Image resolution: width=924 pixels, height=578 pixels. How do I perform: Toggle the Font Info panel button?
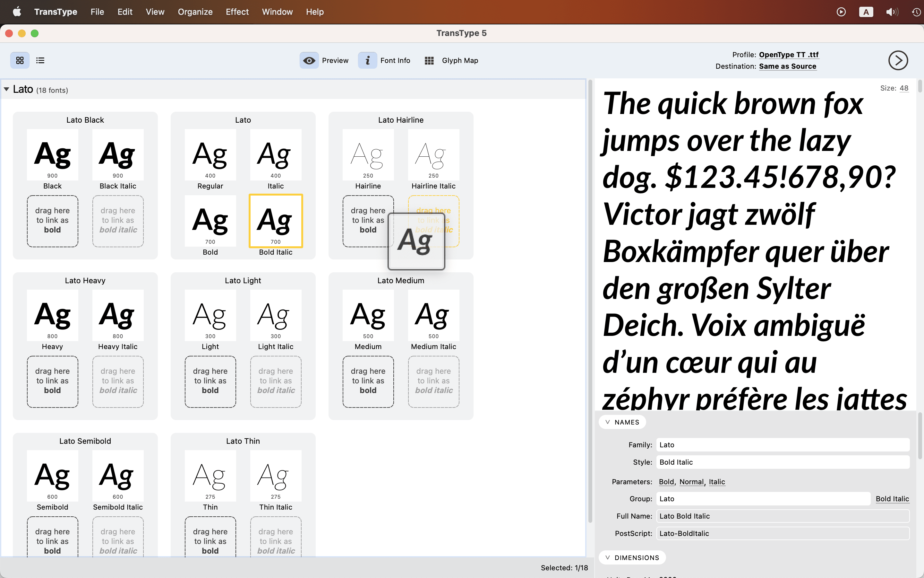click(367, 60)
